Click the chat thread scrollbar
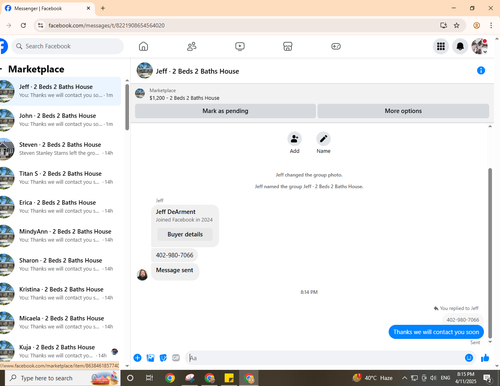This screenshot has width=500, height=386. pyautogui.click(x=490, y=253)
